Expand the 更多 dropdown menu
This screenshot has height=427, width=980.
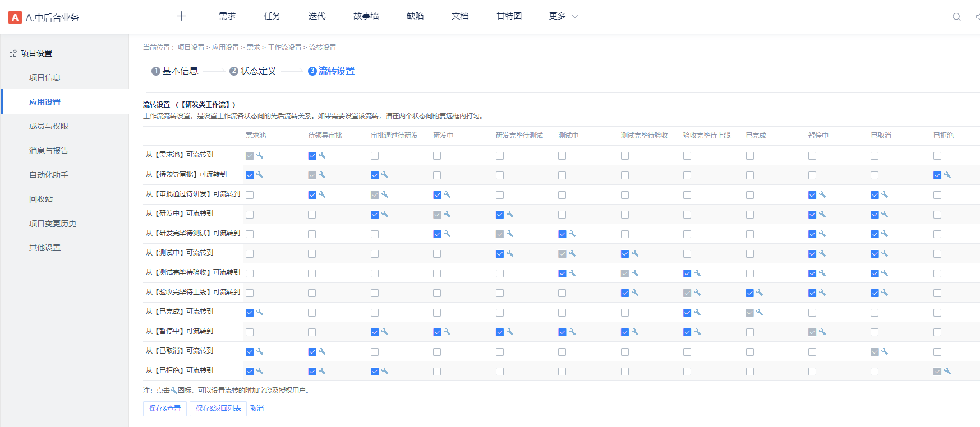[x=563, y=16]
